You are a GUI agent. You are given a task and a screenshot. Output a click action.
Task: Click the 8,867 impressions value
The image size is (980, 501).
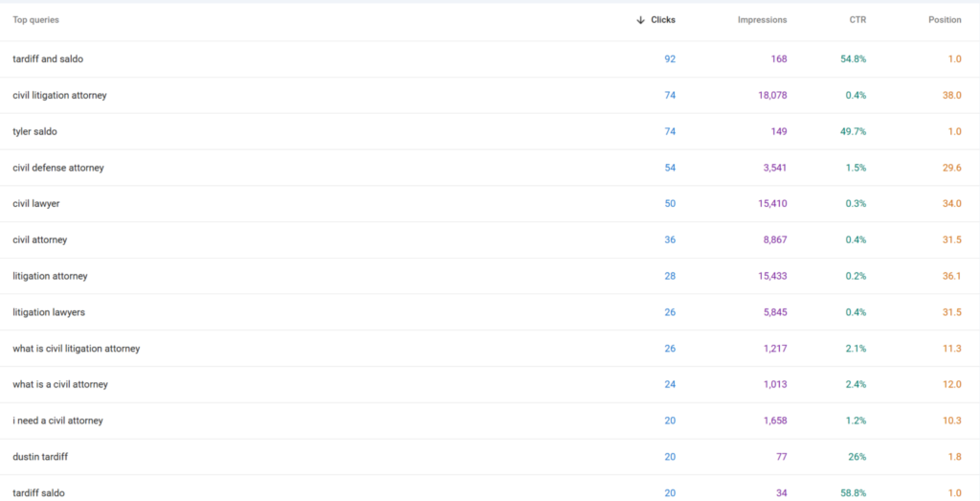(x=775, y=240)
